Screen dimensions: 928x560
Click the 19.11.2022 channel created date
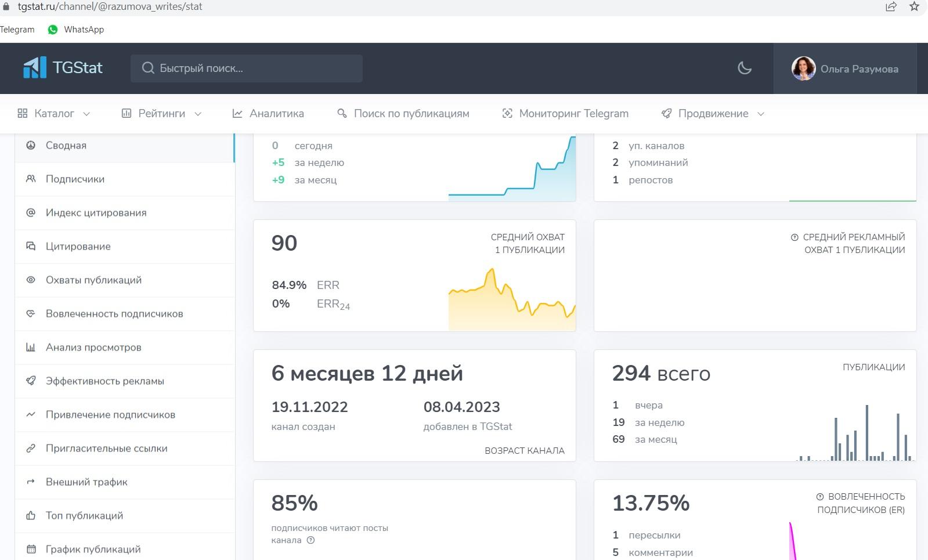pyautogui.click(x=309, y=407)
